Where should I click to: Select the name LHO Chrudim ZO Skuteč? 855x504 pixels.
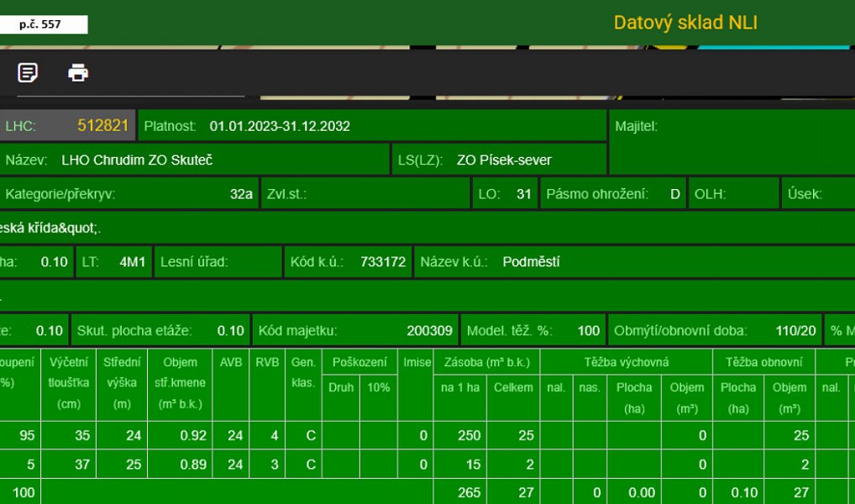pyautogui.click(x=137, y=160)
